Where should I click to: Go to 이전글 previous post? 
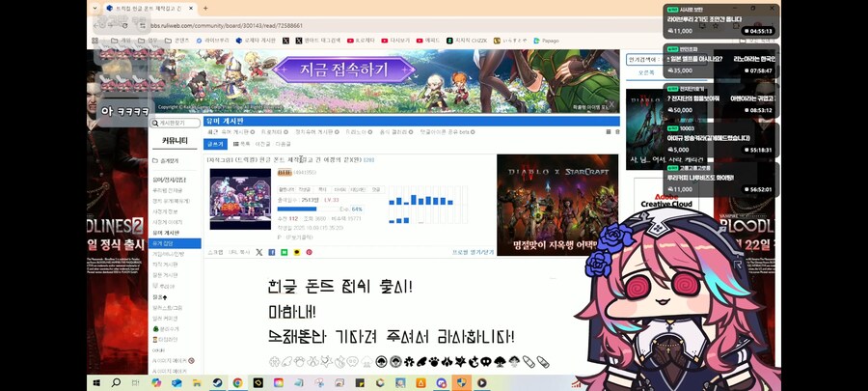click(x=262, y=144)
